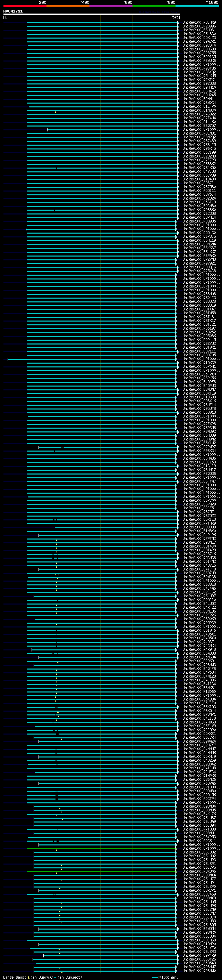Select the UniRef100_Q5JKU5 label
The width and height of the screenshot is (222, 980).
pos(199,76)
